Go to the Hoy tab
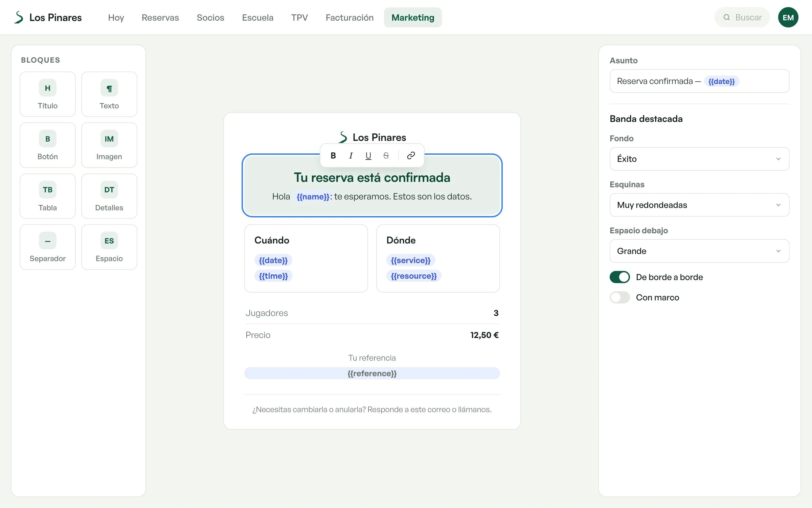 [116, 17]
